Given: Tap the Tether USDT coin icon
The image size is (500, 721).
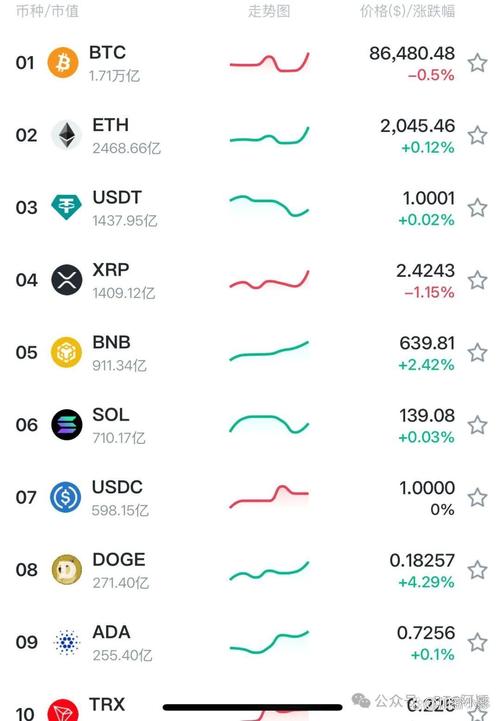Looking at the screenshot, I should pyautogui.click(x=66, y=207).
